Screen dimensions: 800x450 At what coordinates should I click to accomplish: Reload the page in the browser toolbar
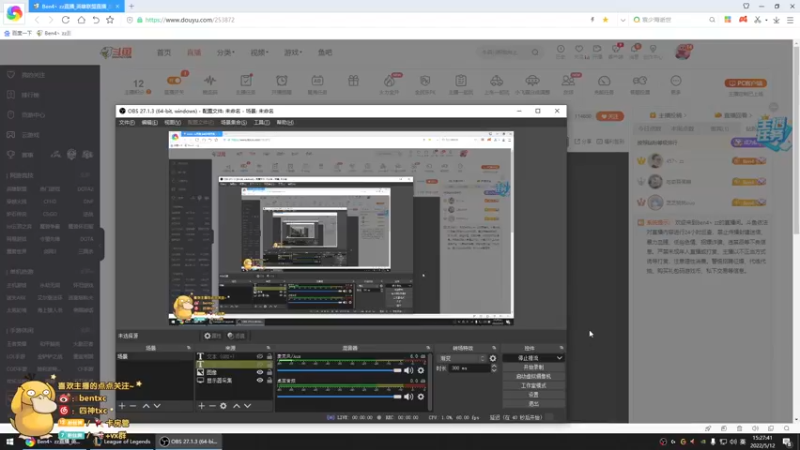66,20
